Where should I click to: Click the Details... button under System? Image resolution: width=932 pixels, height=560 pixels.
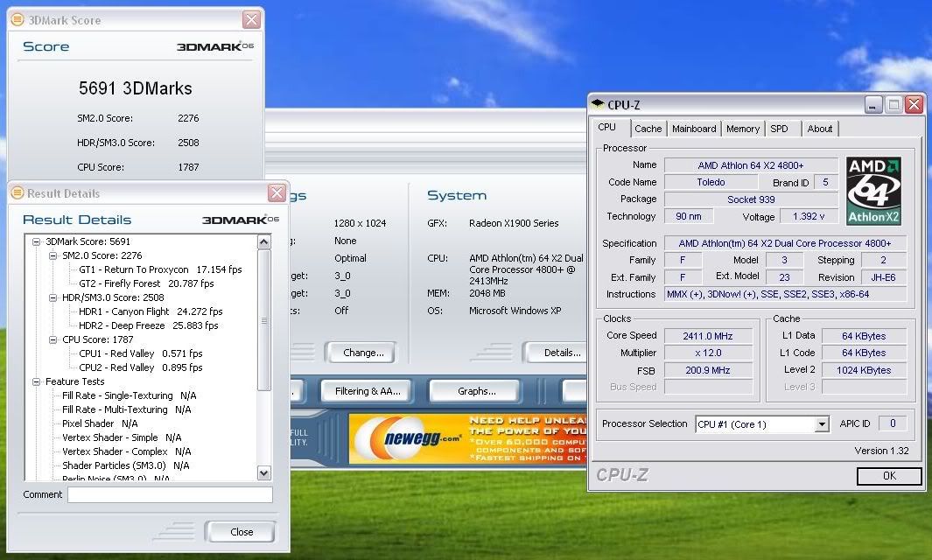[x=557, y=353]
